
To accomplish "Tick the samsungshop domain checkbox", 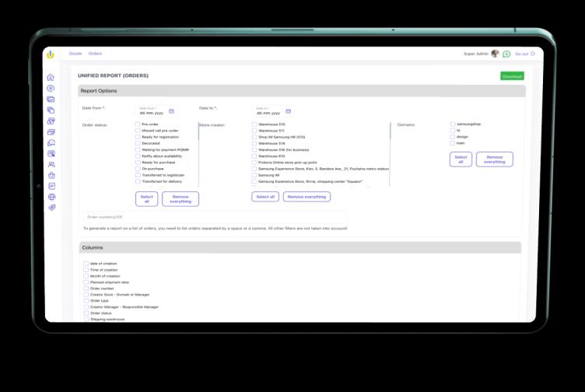I will click(x=453, y=124).
